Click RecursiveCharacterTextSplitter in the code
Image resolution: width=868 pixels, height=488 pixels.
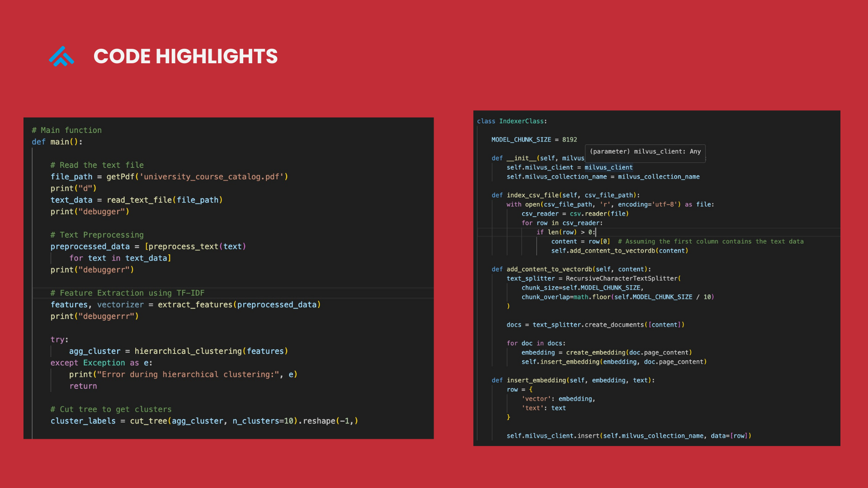622,278
